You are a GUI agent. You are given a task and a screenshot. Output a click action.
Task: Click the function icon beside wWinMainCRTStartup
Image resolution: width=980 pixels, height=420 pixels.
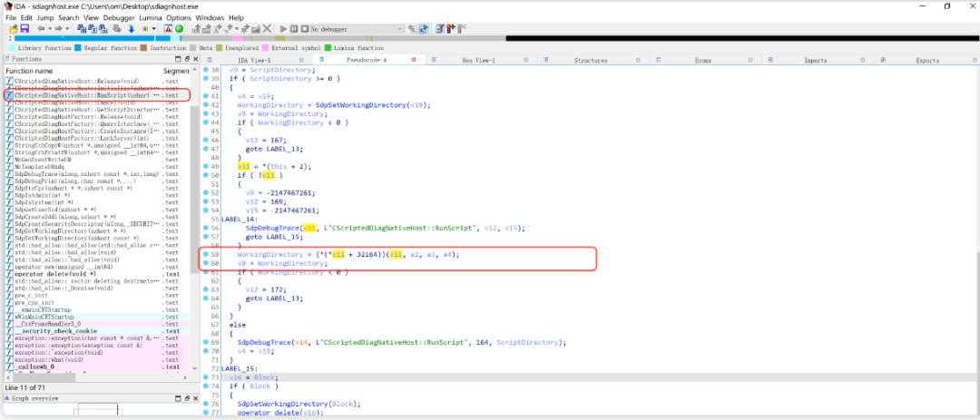[x=9, y=317]
